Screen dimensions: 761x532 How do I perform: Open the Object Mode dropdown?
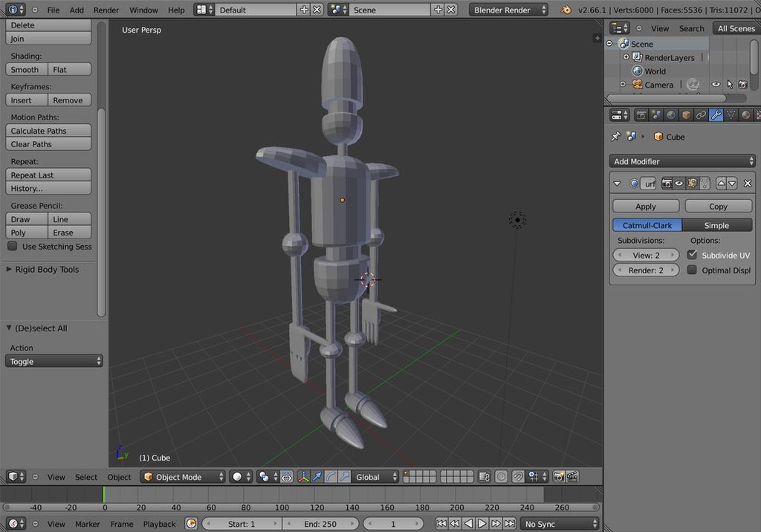click(x=184, y=477)
